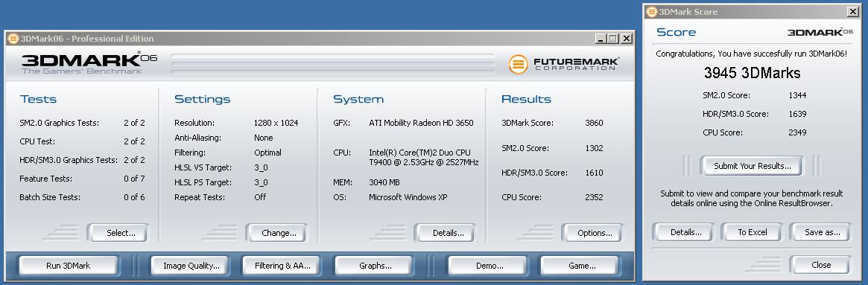Click Submit Your Results button

click(752, 166)
